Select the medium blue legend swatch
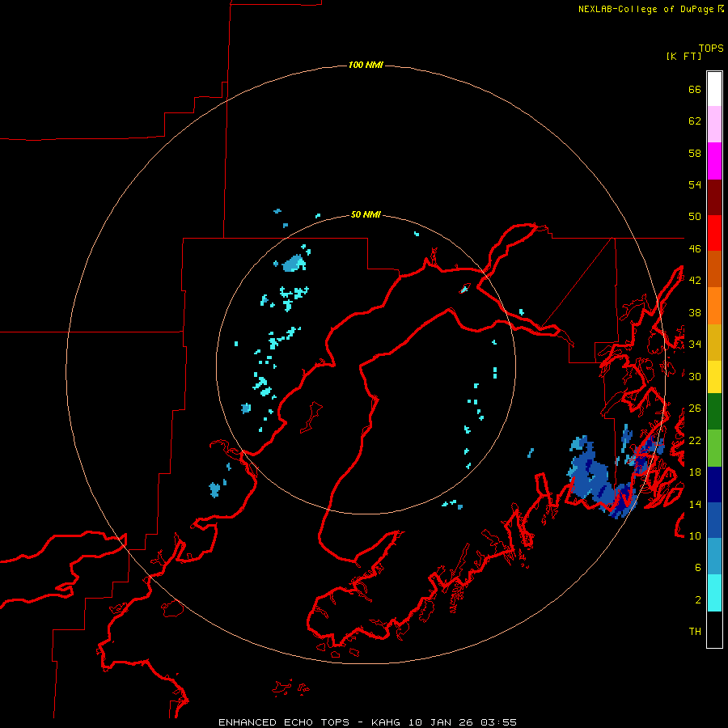 click(714, 520)
